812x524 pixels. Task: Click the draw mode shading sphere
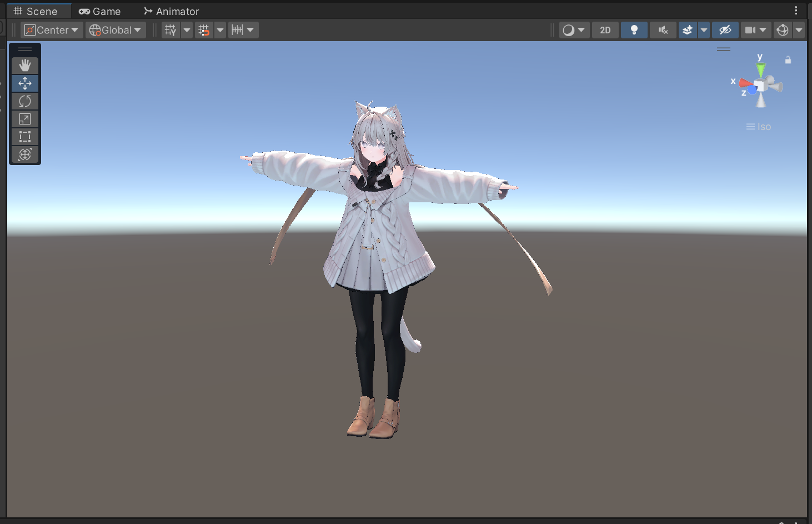click(x=568, y=30)
